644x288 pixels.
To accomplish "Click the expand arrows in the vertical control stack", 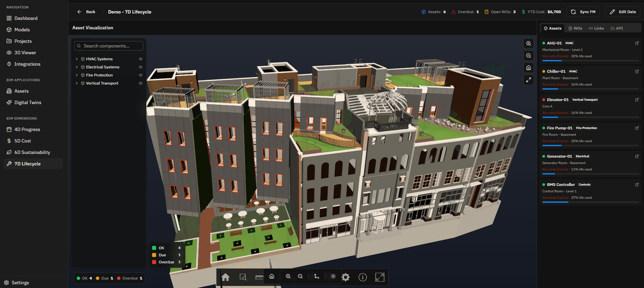I will tap(529, 80).
